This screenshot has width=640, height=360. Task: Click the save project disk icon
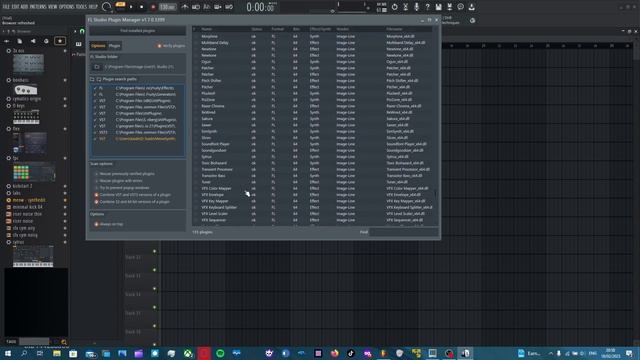tap(438, 7)
